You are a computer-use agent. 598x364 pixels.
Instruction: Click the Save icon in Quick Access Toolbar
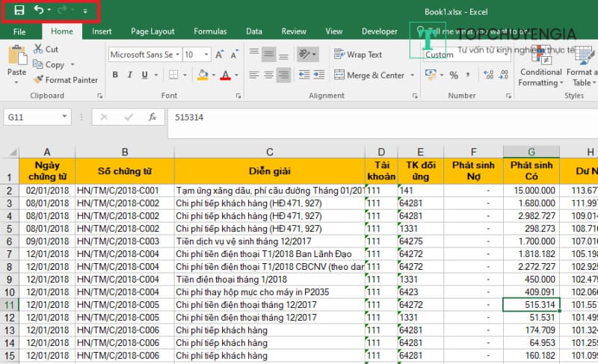point(19,10)
